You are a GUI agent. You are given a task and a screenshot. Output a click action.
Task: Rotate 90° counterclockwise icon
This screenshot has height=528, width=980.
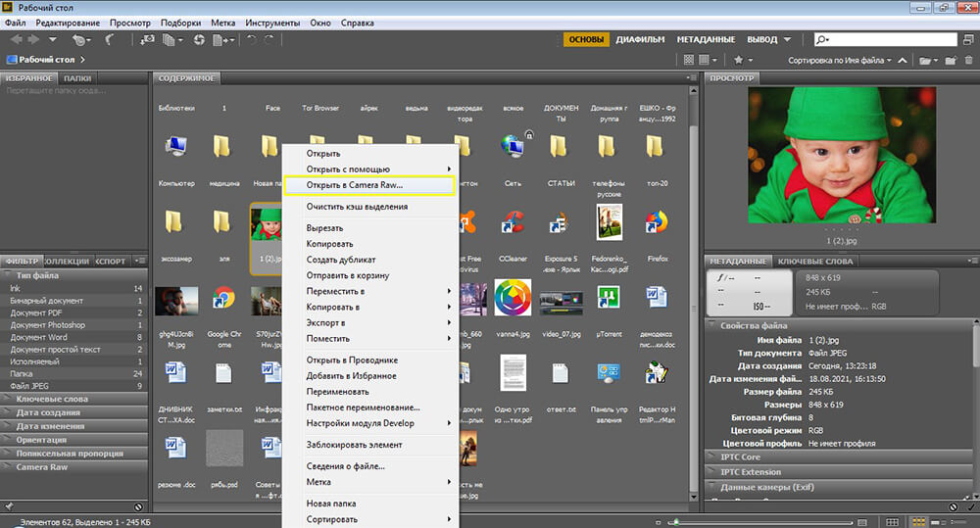251,40
